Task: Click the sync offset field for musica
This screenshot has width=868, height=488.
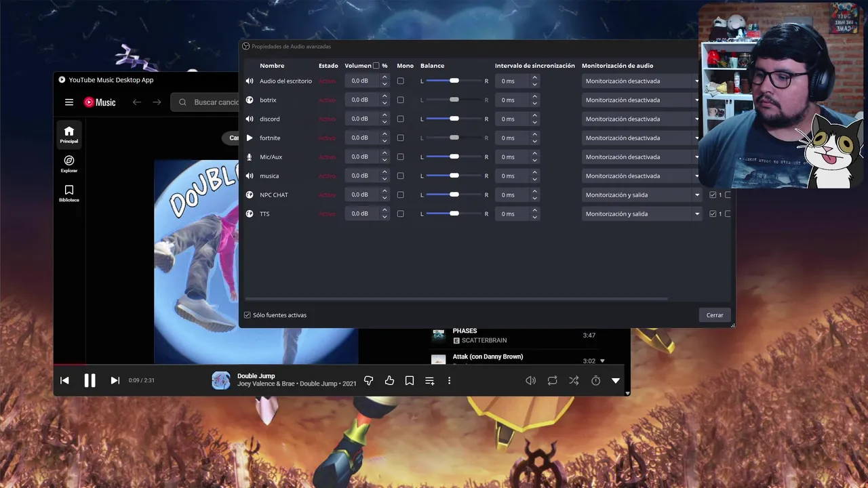Action: click(513, 176)
